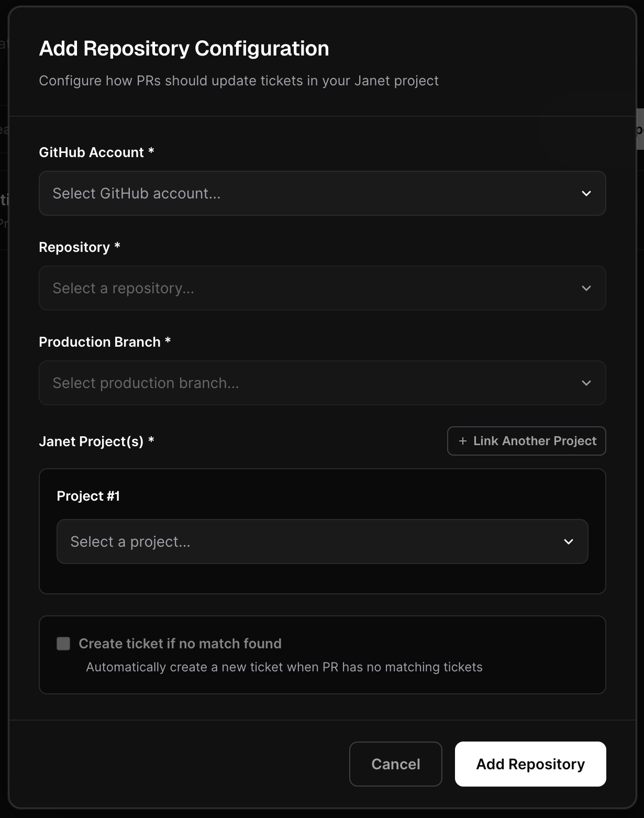Open the Select production branch dropdown
644x818 pixels.
321,383
